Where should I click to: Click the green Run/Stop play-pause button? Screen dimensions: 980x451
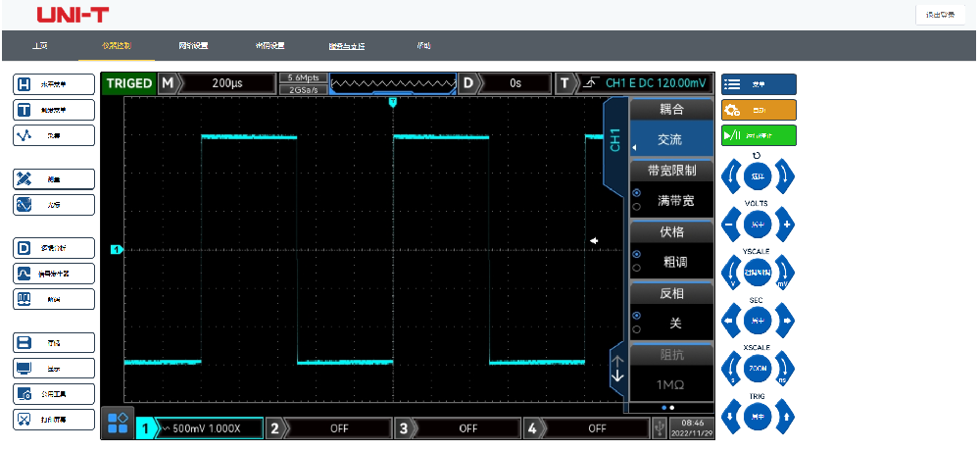coord(759,136)
